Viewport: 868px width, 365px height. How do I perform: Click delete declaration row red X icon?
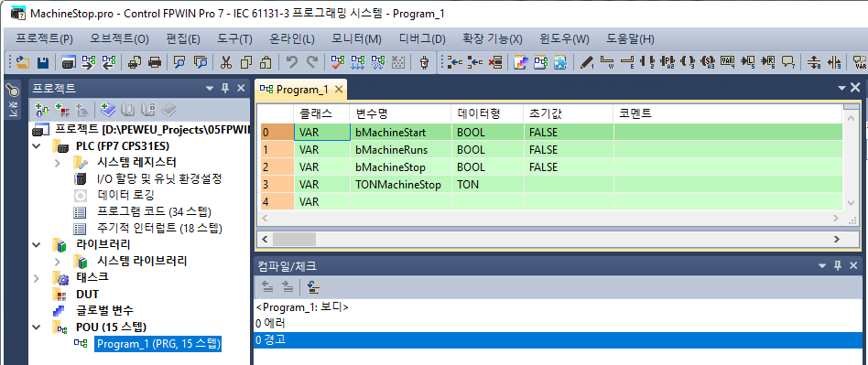pos(496,62)
